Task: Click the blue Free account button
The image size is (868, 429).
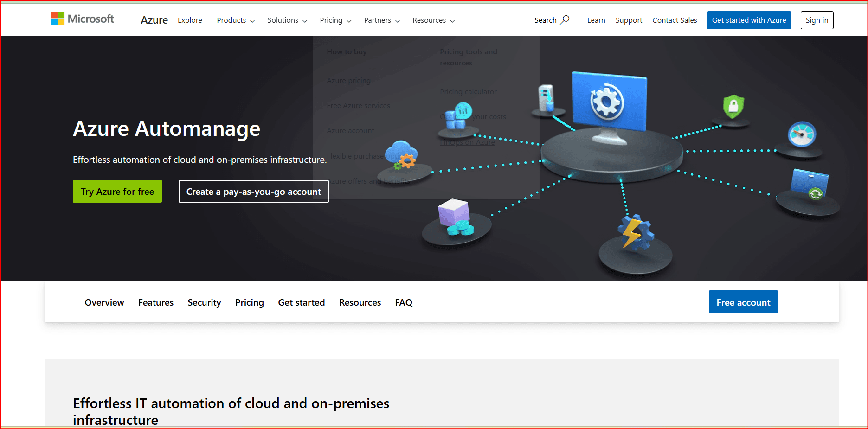Action: coord(743,302)
